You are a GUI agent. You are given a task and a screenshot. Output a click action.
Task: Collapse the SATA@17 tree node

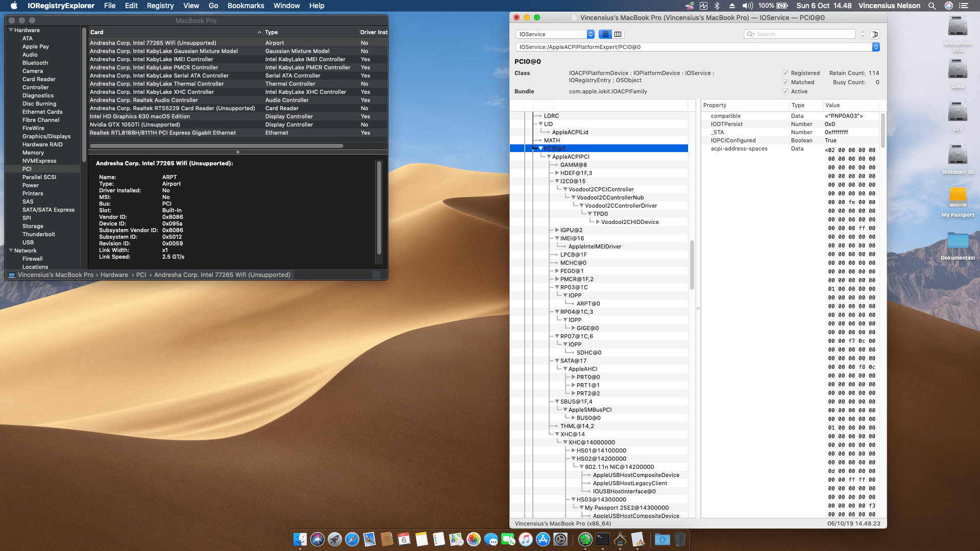[x=557, y=361]
